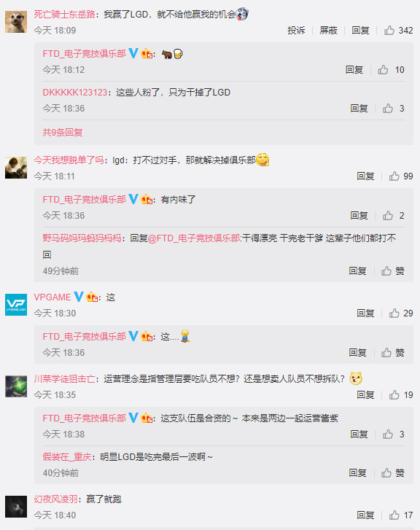Like VPGAME's comment with 29 likes

(x=401, y=313)
